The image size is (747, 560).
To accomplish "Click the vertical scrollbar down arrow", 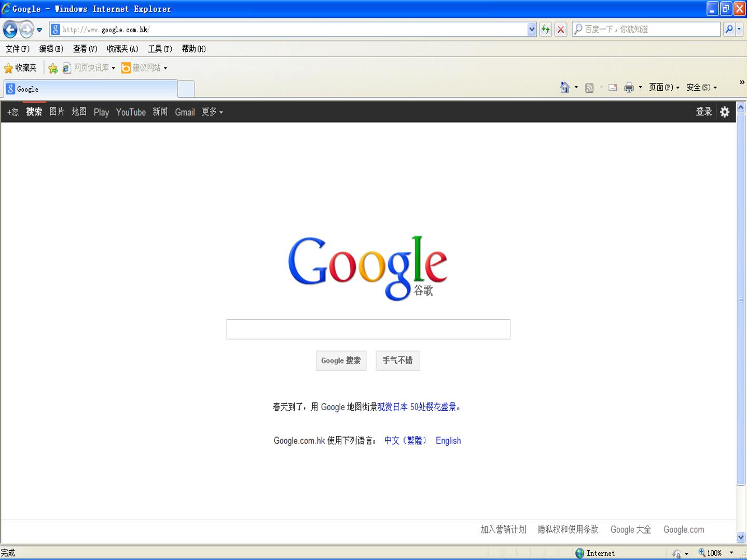I will (x=741, y=537).
